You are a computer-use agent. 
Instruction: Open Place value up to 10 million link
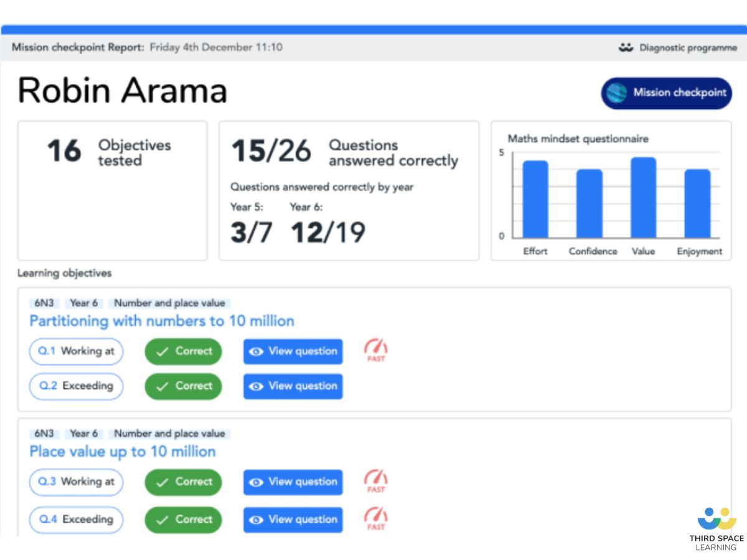(123, 452)
